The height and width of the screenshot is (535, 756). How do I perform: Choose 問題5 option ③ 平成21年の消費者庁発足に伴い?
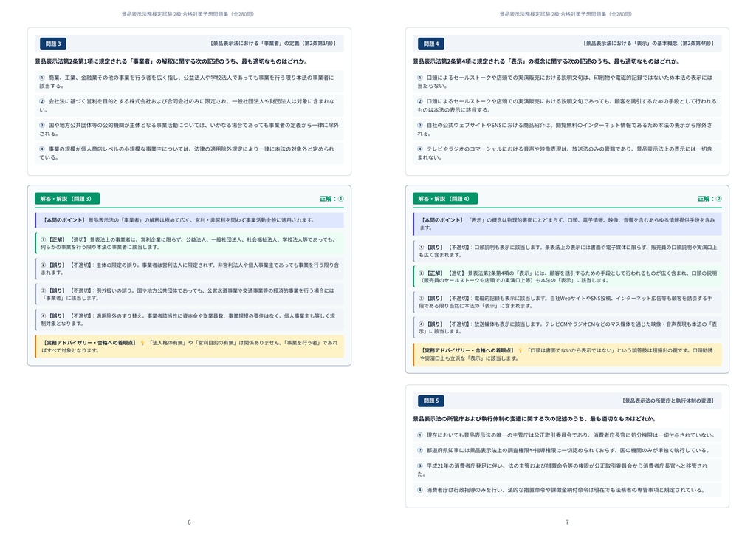(567, 470)
